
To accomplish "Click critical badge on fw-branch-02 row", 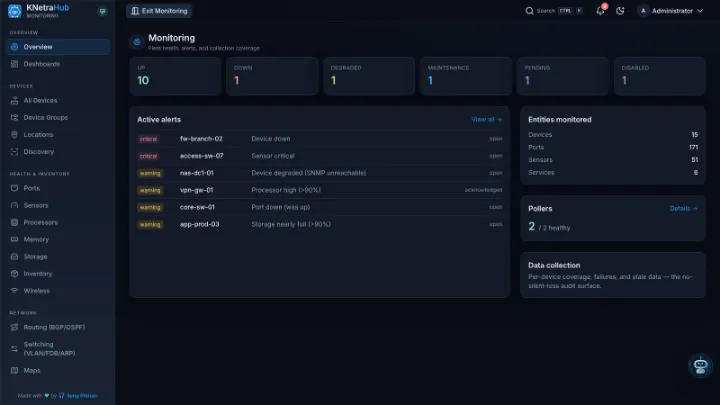I will (148, 139).
